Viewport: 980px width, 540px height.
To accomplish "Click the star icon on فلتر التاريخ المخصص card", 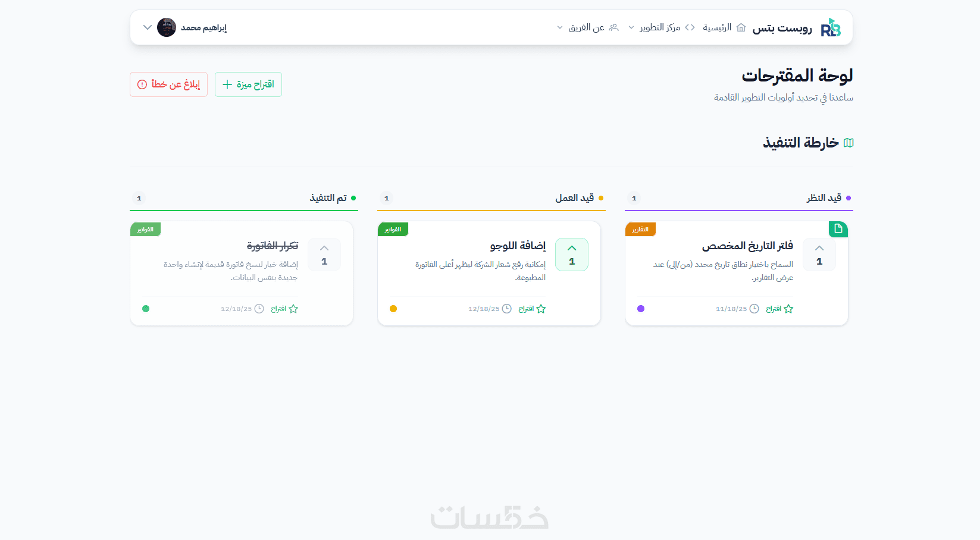I will tap(788, 309).
